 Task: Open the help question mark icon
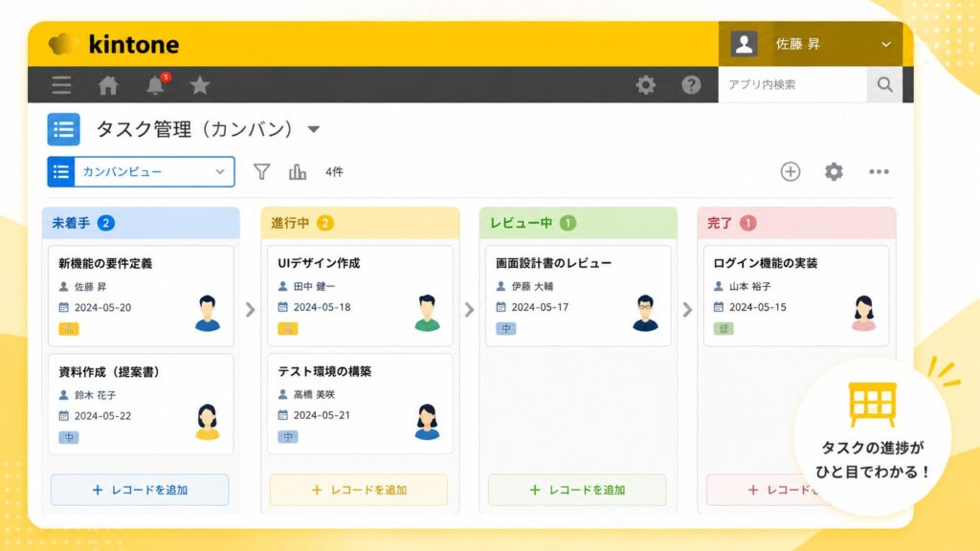click(x=691, y=85)
